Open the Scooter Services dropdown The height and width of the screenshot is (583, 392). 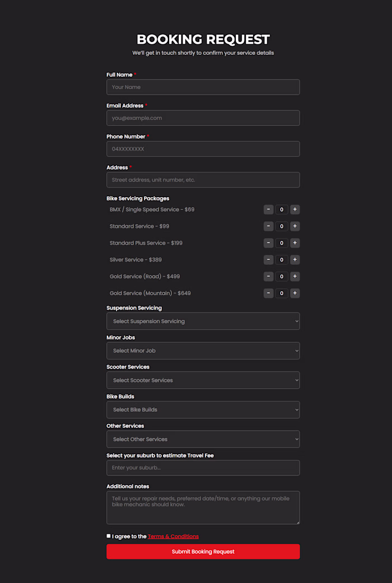point(203,380)
